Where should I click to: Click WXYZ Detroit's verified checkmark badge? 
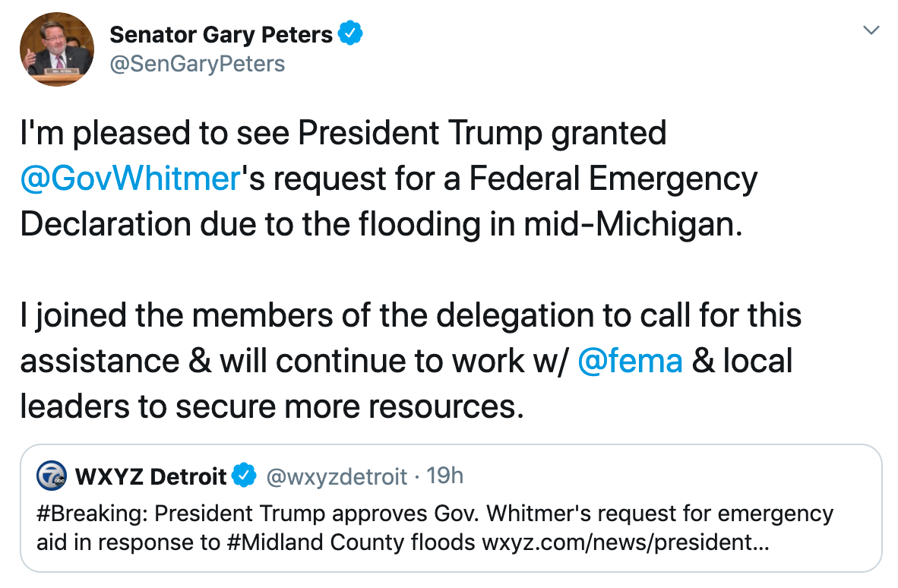click(244, 476)
